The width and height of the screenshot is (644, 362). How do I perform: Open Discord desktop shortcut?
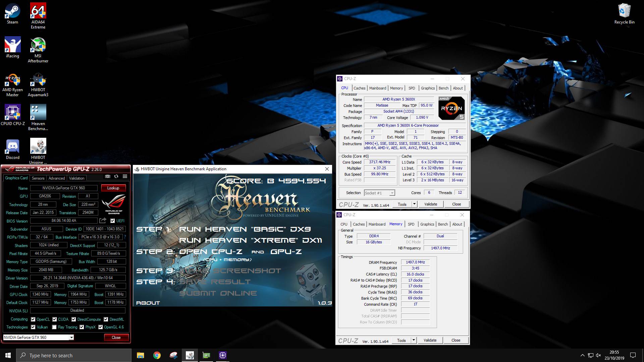point(12,149)
